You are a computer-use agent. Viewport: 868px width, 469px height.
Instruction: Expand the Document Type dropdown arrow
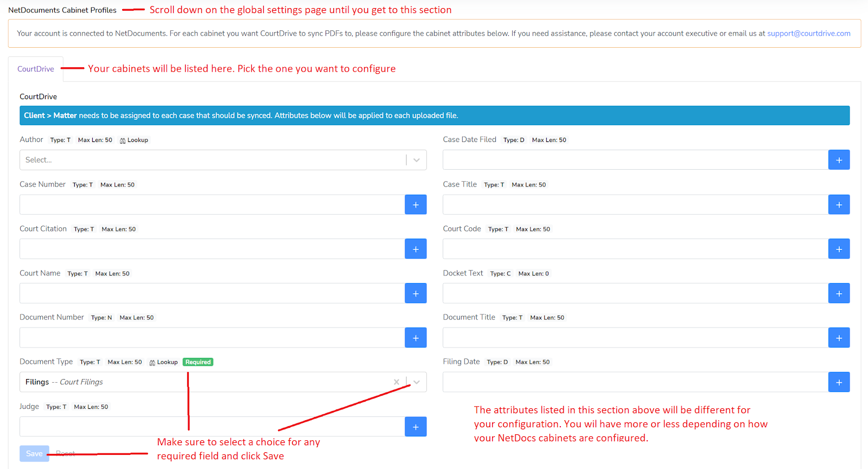[x=417, y=382]
